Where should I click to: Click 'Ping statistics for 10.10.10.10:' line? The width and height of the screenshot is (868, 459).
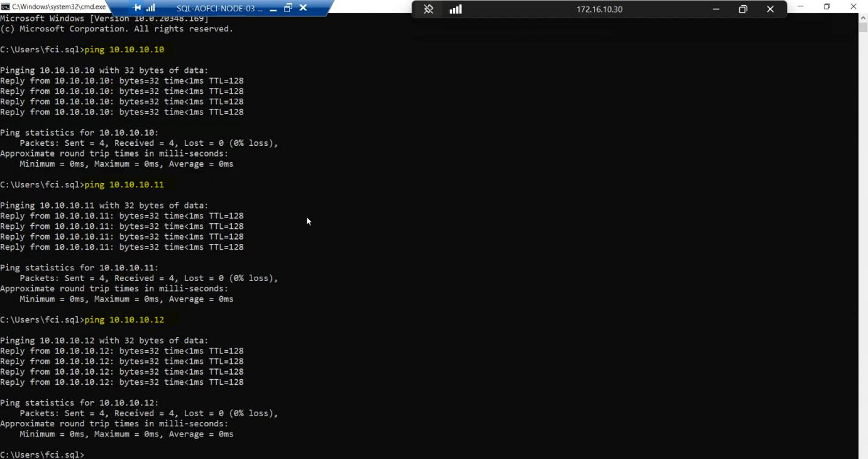(79, 133)
